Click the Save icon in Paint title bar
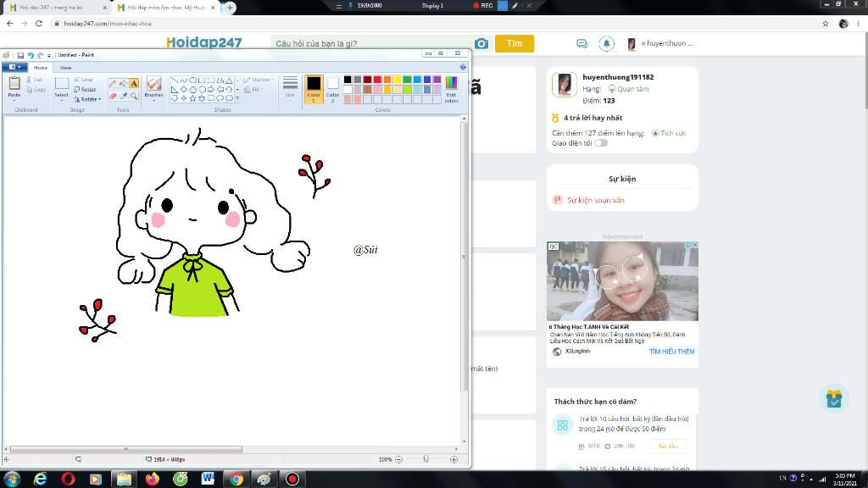This screenshot has height=488, width=868. pos(20,55)
